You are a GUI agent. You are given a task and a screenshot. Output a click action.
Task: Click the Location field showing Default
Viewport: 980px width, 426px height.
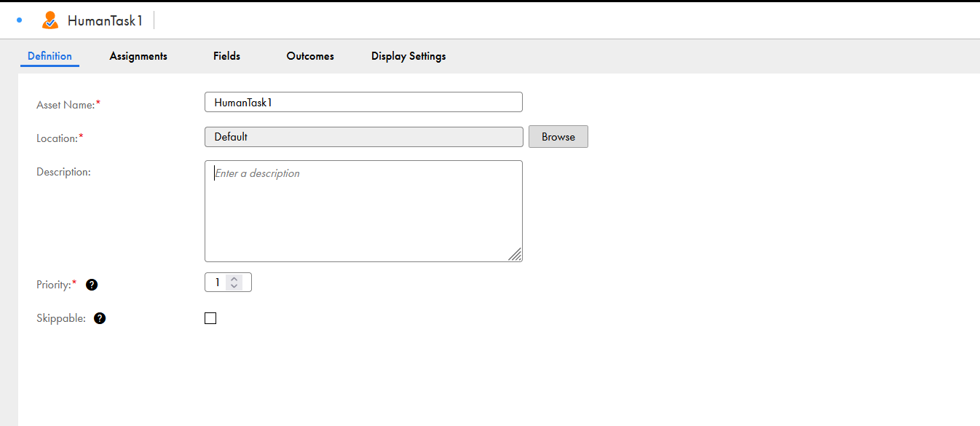coord(363,137)
